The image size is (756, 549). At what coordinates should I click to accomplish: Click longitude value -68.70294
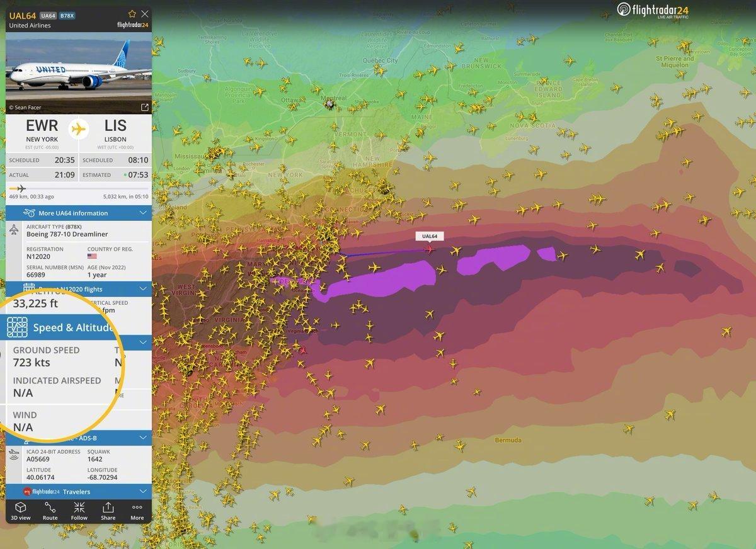[x=103, y=477]
